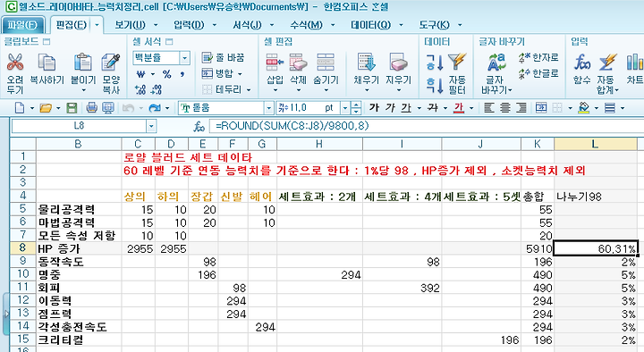Increase decimal places in 셀 서식
Screen dimensions: 644x352
[x=140, y=89]
